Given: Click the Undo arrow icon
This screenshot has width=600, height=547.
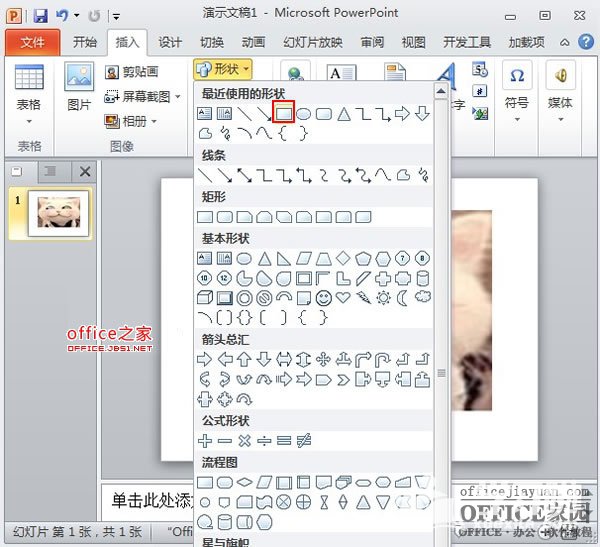Looking at the screenshot, I should point(62,16).
